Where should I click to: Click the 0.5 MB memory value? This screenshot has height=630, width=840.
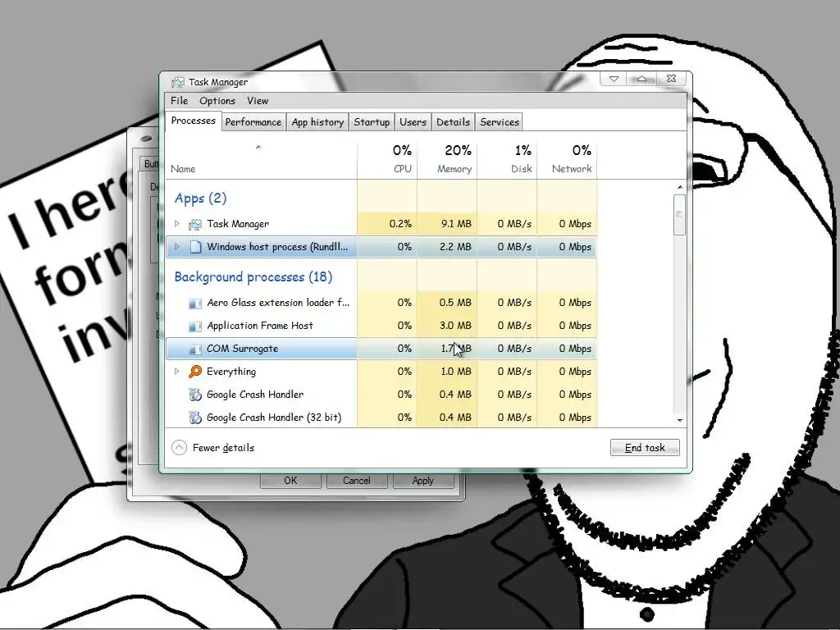455,303
